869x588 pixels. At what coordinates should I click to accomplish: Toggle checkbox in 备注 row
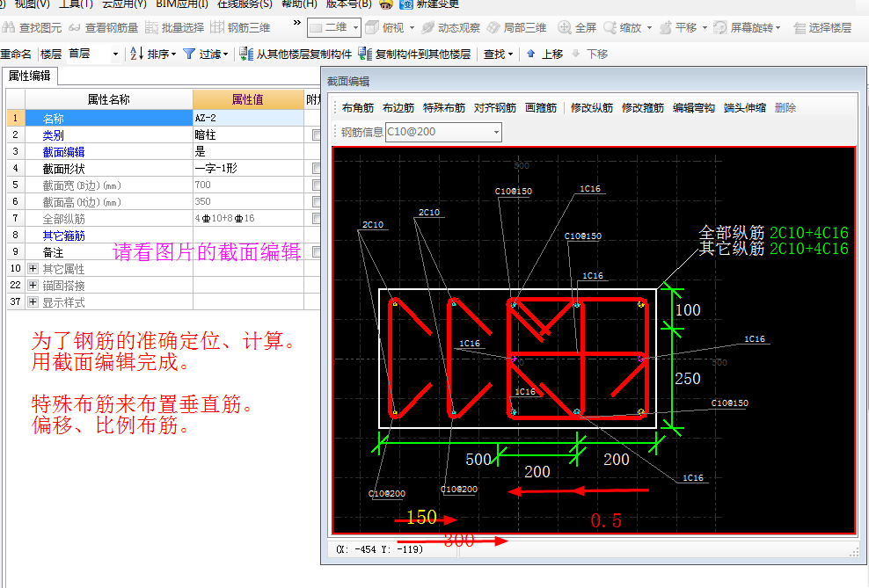[x=316, y=252]
